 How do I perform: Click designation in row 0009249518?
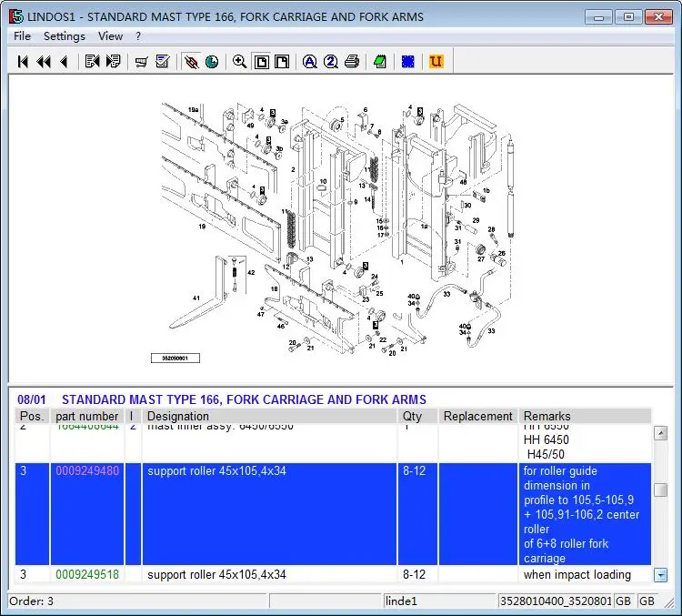pyautogui.click(x=216, y=575)
